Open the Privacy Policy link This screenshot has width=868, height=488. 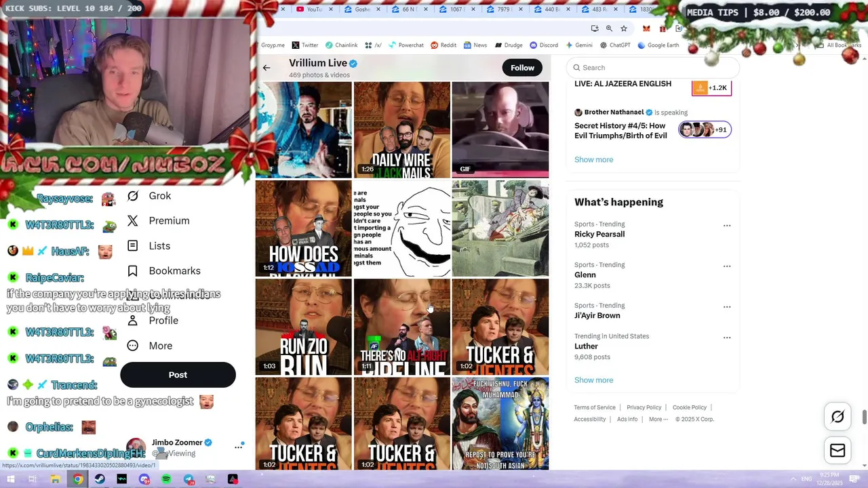click(x=644, y=407)
